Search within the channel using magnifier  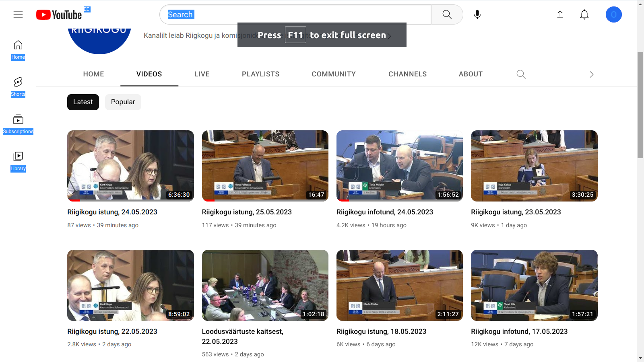point(521,74)
